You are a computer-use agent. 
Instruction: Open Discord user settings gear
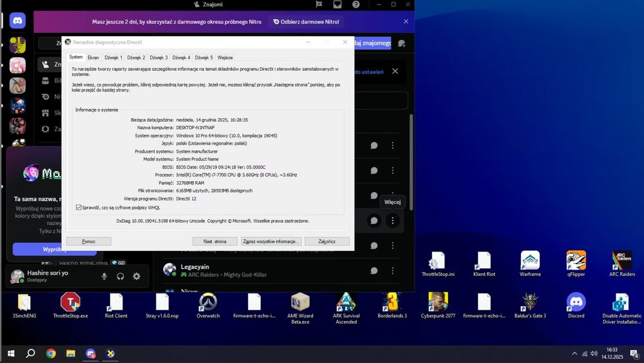click(137, 276)
